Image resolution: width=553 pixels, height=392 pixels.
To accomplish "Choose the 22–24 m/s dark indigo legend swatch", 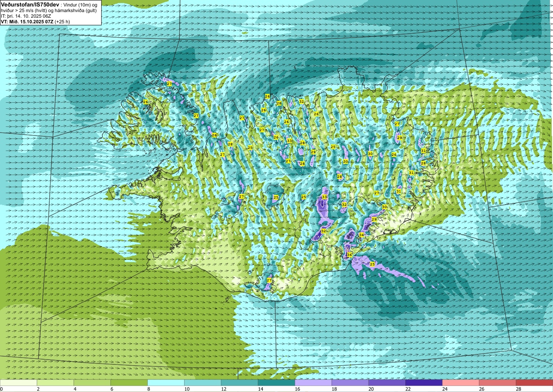I will pos(424,383).
